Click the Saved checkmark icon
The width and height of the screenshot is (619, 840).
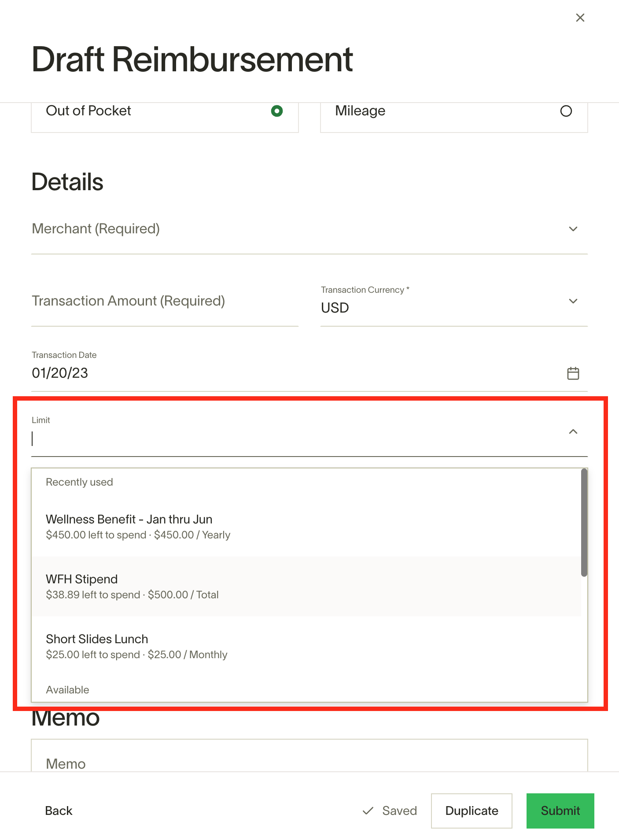click(368, 811)
